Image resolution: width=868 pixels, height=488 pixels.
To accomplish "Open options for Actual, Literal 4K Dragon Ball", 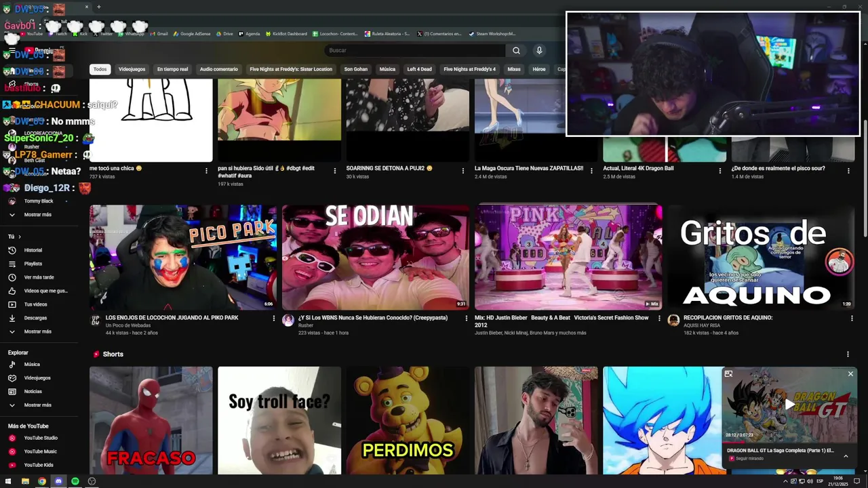I will (720, 171).
